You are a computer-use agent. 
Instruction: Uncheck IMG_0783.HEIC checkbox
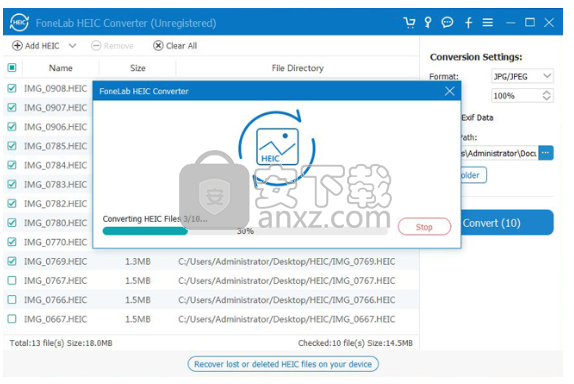click(x=12, y=184)
